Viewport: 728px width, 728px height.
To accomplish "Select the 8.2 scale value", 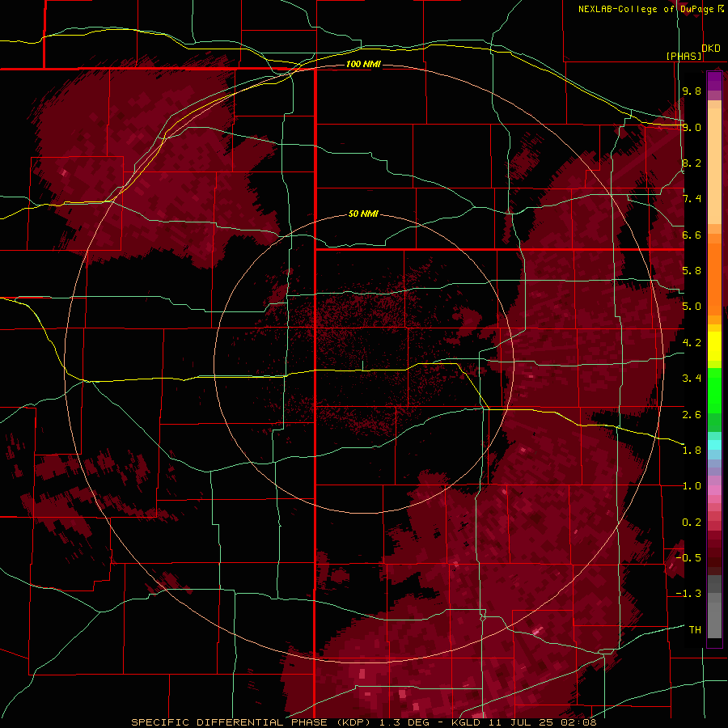I will tap(692, 163).
